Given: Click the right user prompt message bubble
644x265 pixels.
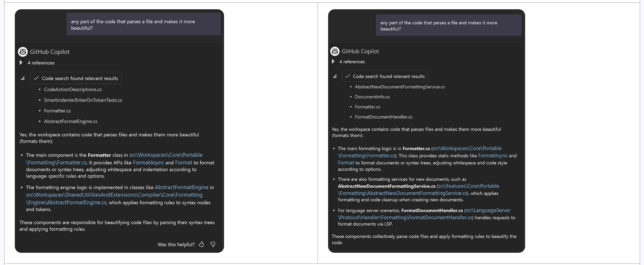Looking at the screenshot, I should pos(448,26).
